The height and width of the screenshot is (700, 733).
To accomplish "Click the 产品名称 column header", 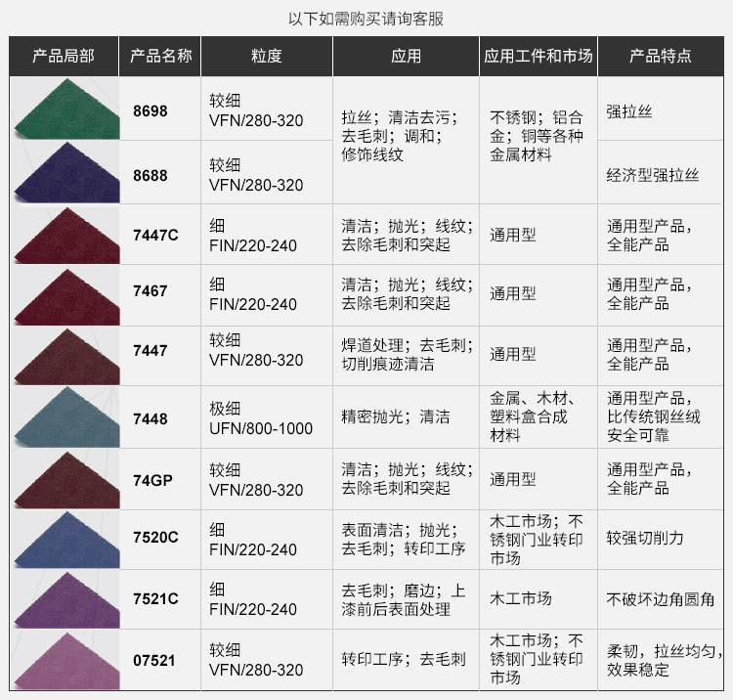I will click(160, 57).
